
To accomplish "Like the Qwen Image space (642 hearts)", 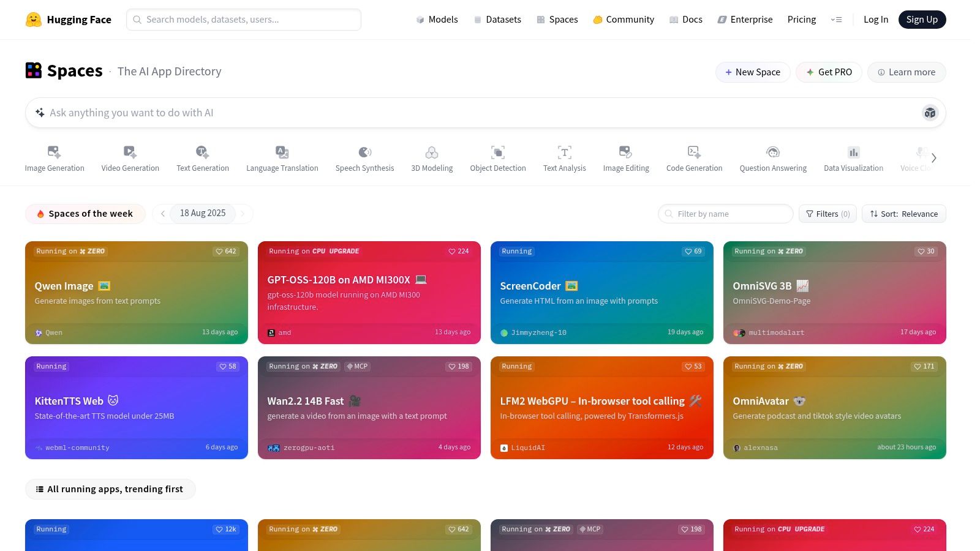I will point(225,252).
